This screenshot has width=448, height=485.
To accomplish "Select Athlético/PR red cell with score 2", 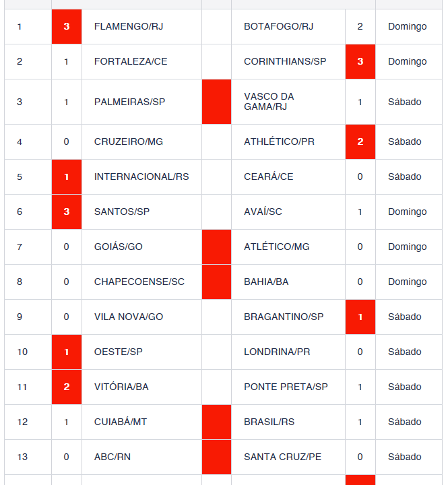I will [360, 141].
